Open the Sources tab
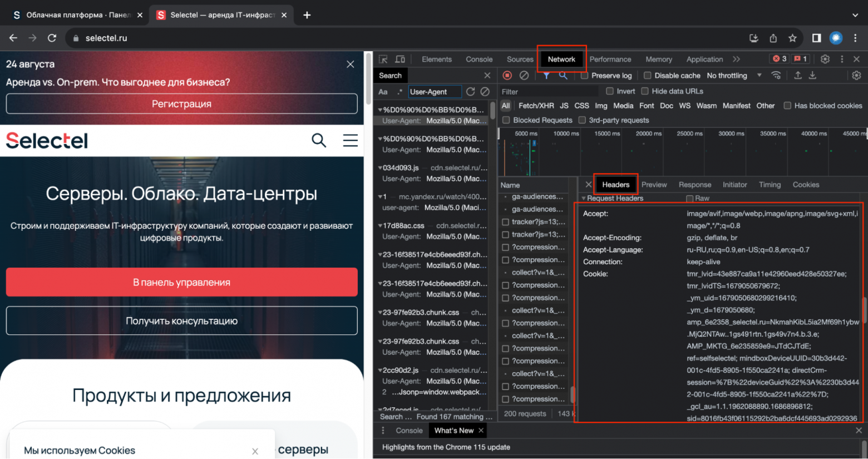Viewport: 868px width, 459px height. click(x=520, y=59)
